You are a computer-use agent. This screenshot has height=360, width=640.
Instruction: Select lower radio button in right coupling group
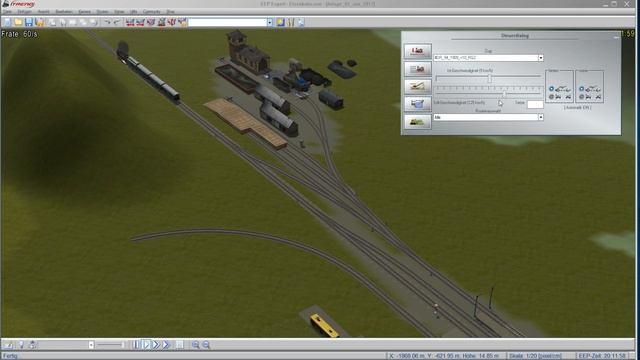[582, 97]
